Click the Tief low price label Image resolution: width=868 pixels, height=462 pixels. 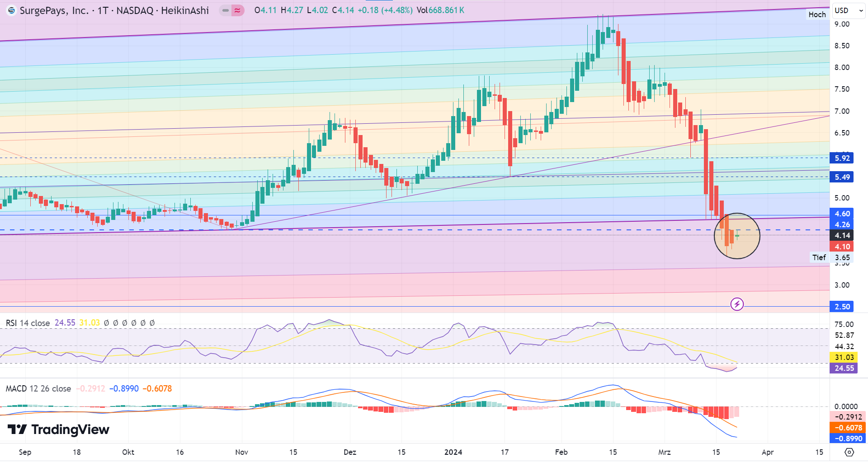click(819, 257)
